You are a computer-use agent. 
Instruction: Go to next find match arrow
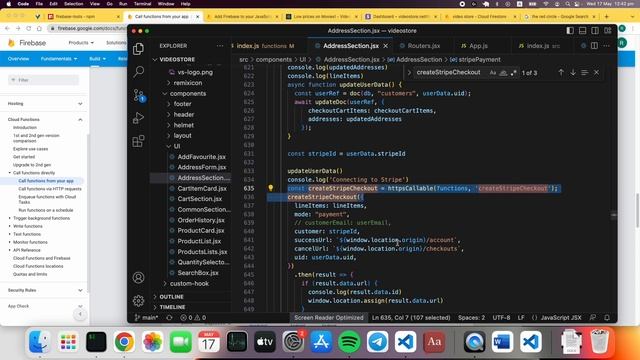(x=573, y=72)
